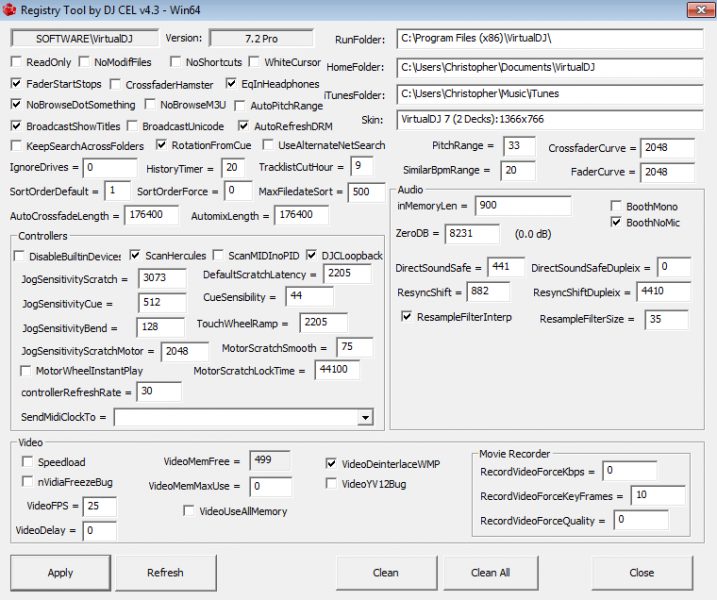This screenshot has height=600, width=717.
Task: Click the SOFTWARE\VirtualDJ registry key field
Action: [85, 38]
